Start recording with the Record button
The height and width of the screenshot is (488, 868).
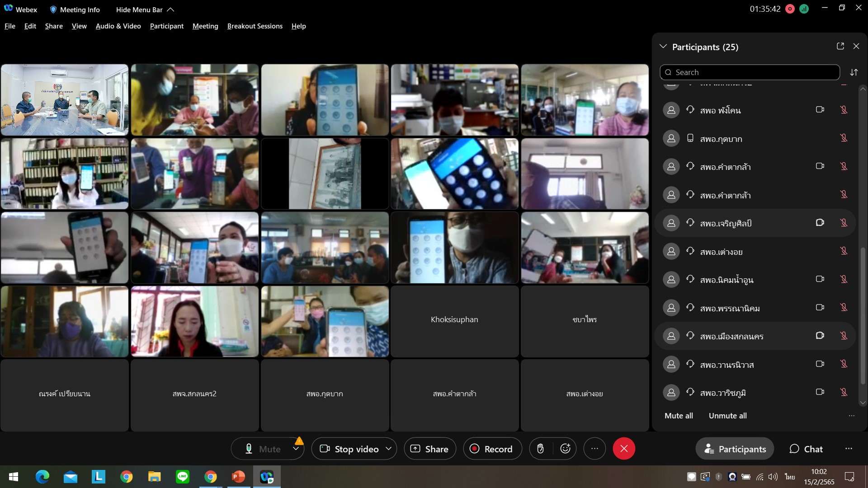(x=492, y=449)
